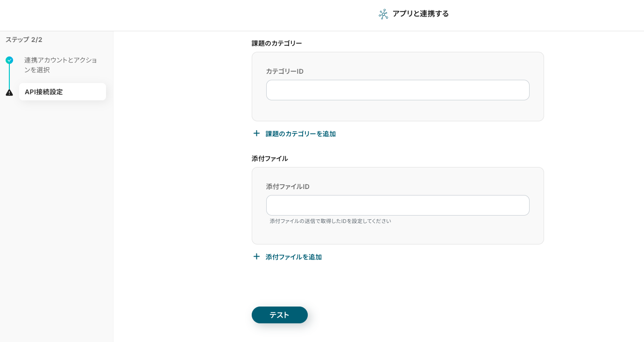644x342 pixels.
Task: Click the ステップ 2/2 heading
Action: [24, 40]
